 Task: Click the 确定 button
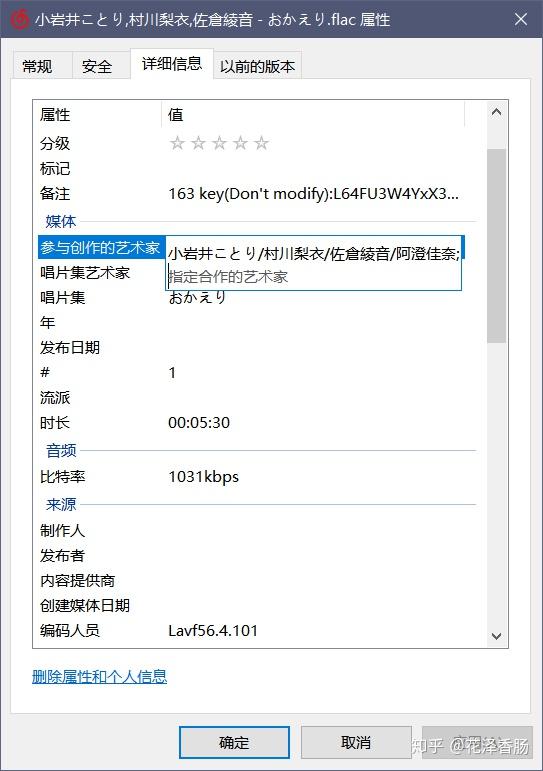click(234, 742)
